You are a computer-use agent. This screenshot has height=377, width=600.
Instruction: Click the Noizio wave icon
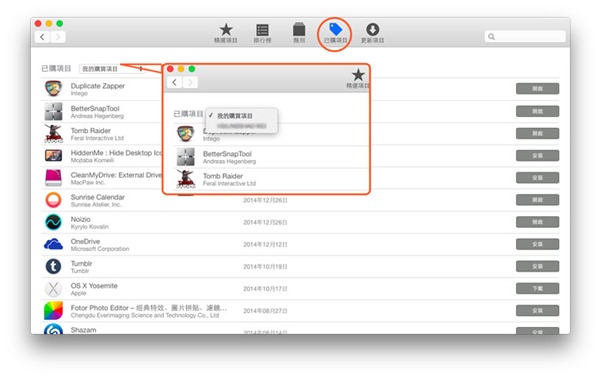coord(53,222)
